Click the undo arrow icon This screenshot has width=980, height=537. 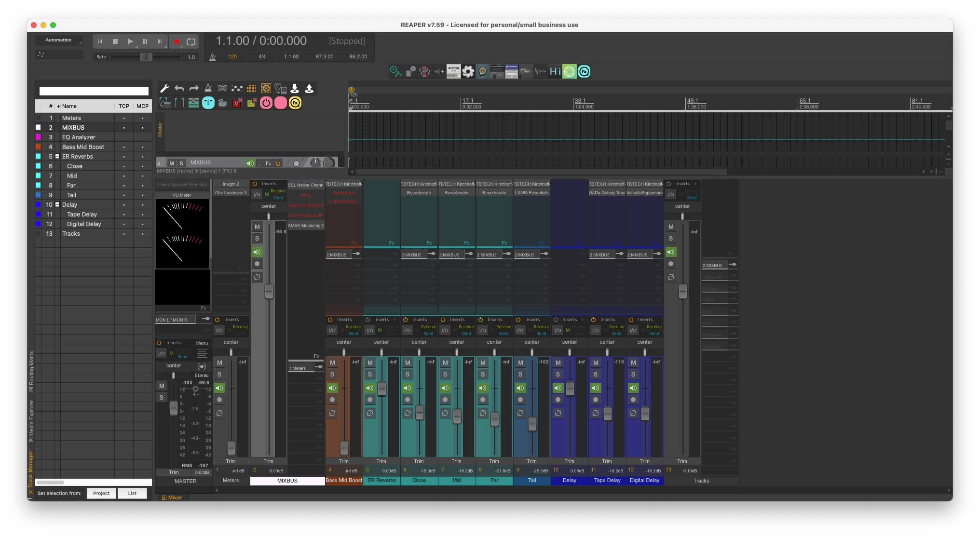(x=179, y=88)
